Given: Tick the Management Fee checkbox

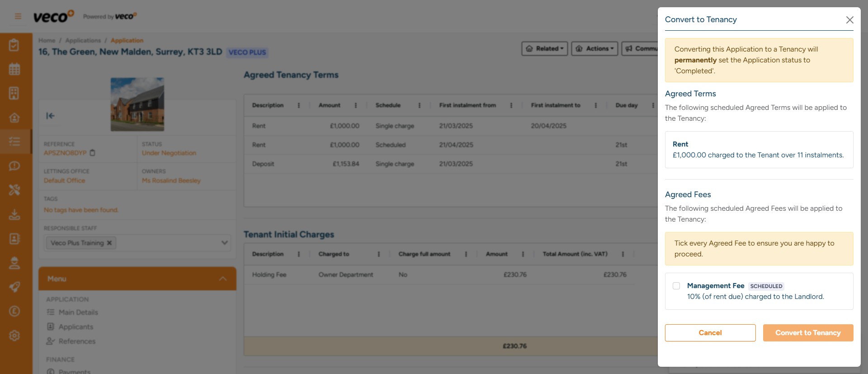Looking at the screenshot, I should click(x=676, y=286).
